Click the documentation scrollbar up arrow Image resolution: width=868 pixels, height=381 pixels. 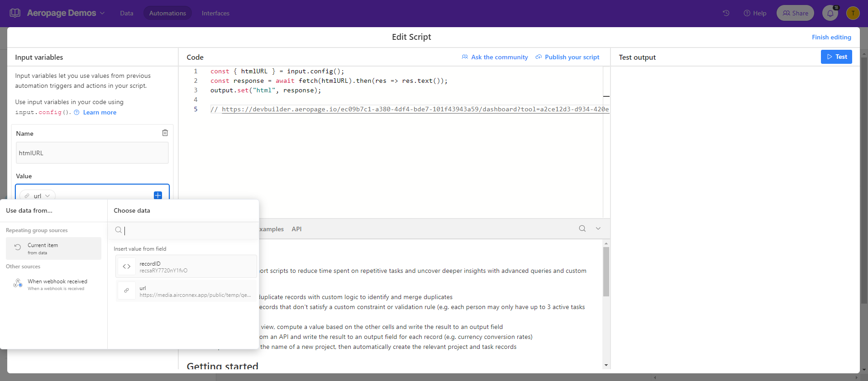coord(606,243)
